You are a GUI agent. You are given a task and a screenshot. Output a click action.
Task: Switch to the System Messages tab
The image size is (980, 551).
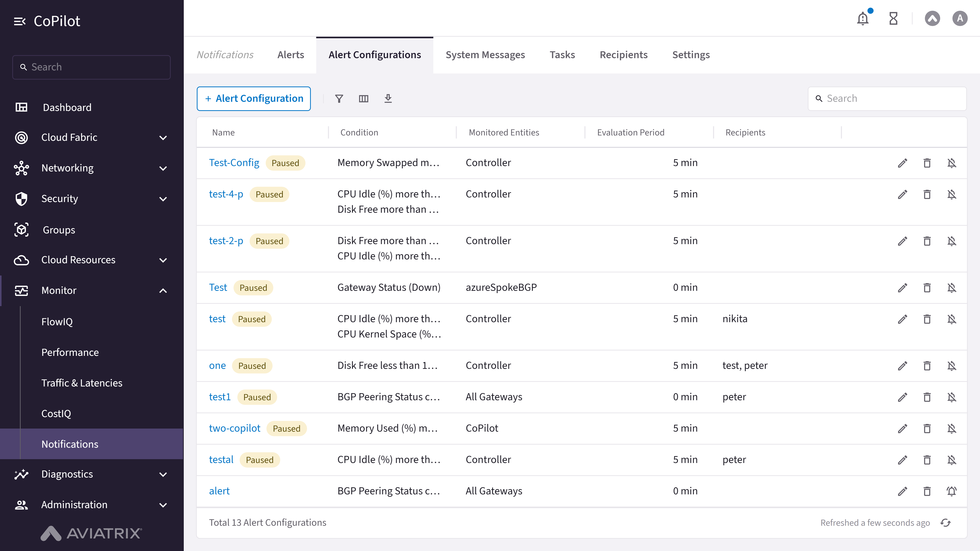[x=485, y=55]
